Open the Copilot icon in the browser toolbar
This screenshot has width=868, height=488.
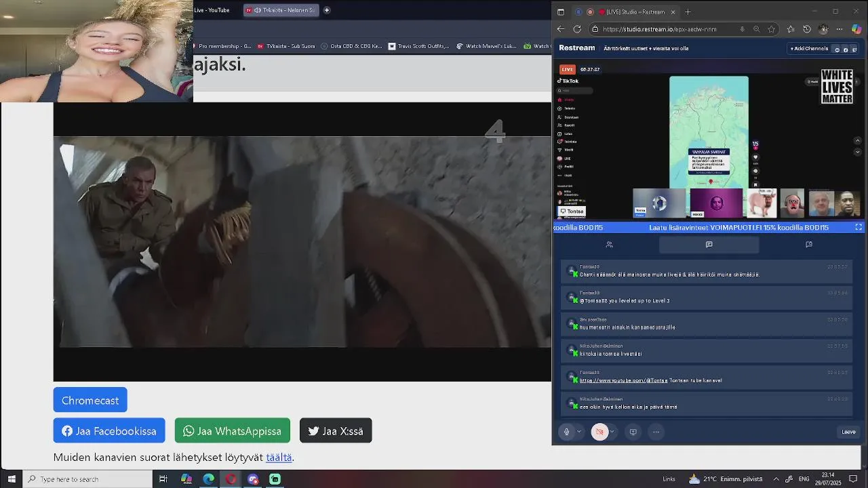(856, 29)
